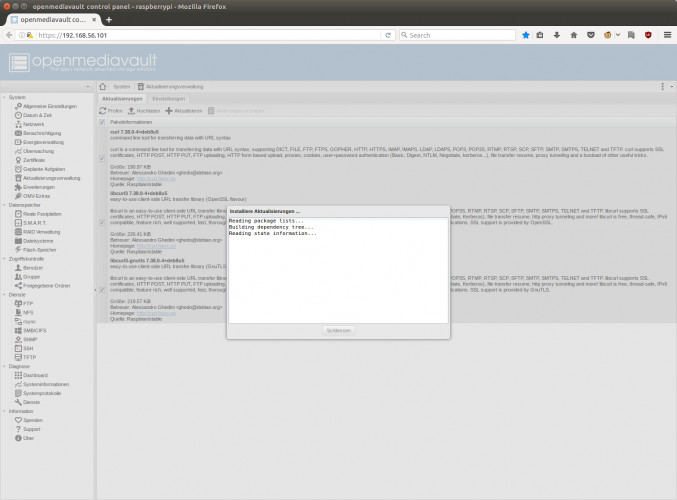677x500 pixels.
Task: Collapse the Diagnose tree section
Action: pyautogui.click(x=4, y=367)
